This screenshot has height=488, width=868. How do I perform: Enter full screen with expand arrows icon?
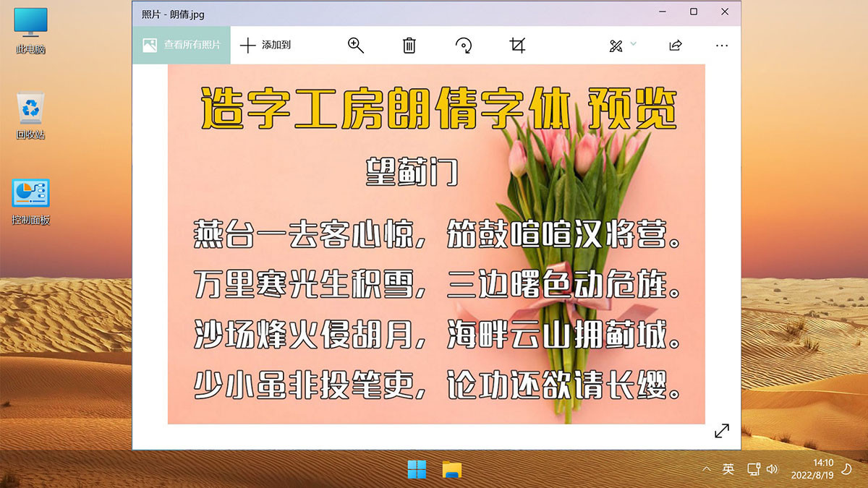722,431
